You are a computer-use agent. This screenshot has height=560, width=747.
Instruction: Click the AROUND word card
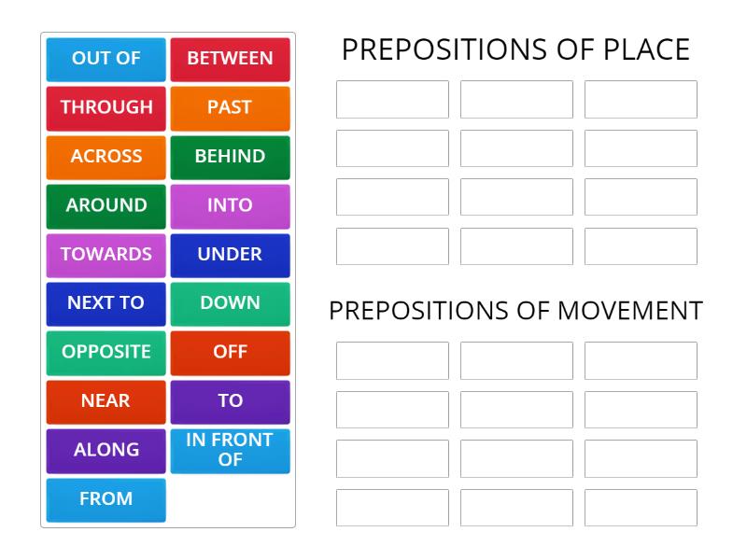[x=106, y=205]
